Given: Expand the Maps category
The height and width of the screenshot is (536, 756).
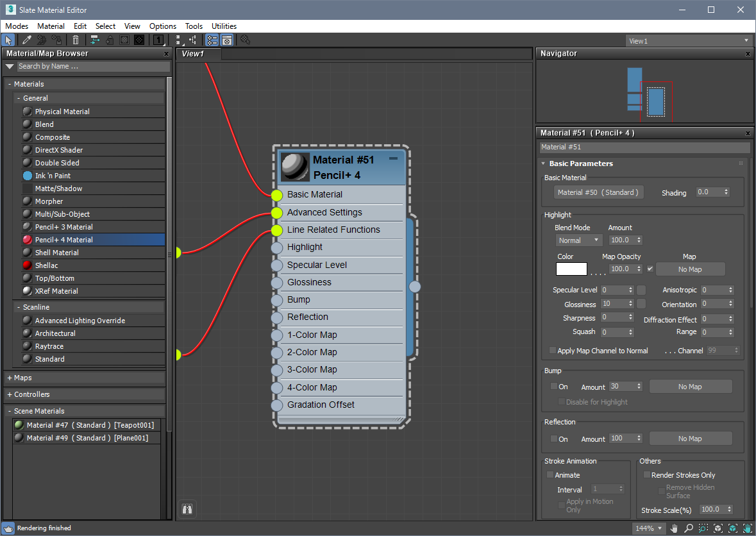Looking at the screenshot, I should (10, 378).
